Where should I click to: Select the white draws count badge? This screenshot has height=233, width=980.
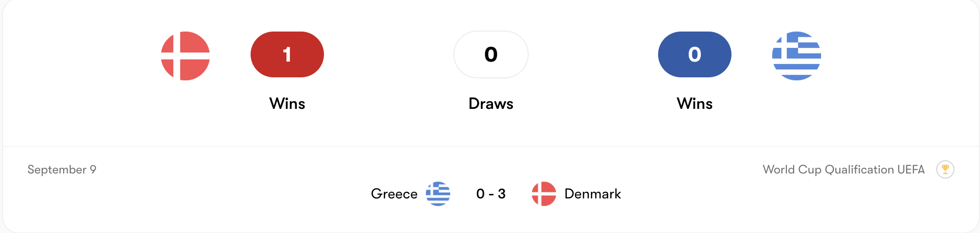point(491,54)
